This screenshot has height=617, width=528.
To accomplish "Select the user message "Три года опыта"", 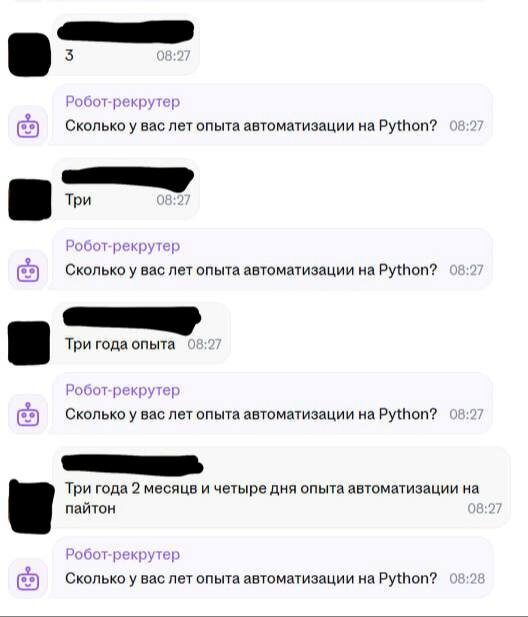I will 120,344.
